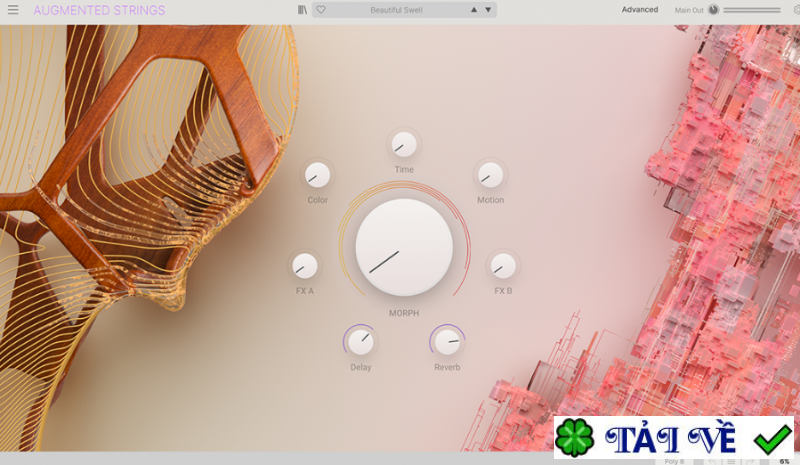Click the redo arrow in status bar
800x465 pixels.
pyautogui.click(x=749, y=461)
